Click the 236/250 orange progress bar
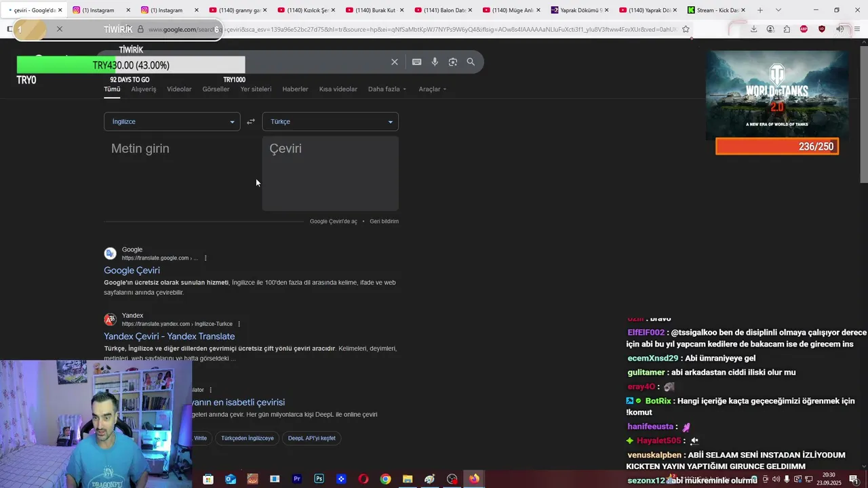This screenshot has width=868, height=488. tap(777, 146)
